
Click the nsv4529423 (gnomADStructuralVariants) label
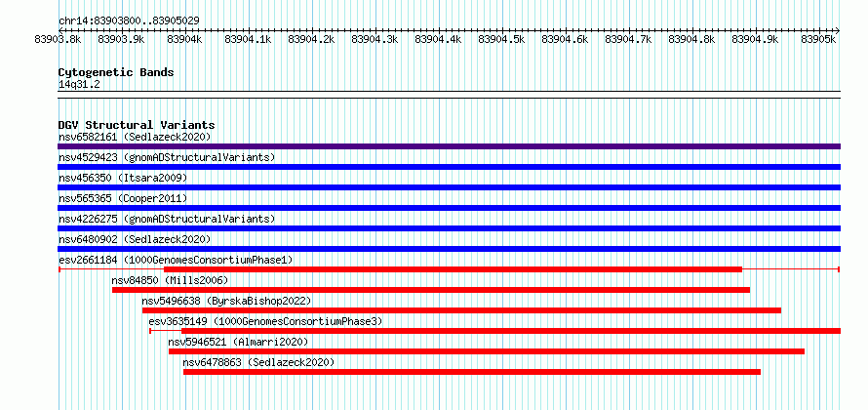tap(167, 157)
